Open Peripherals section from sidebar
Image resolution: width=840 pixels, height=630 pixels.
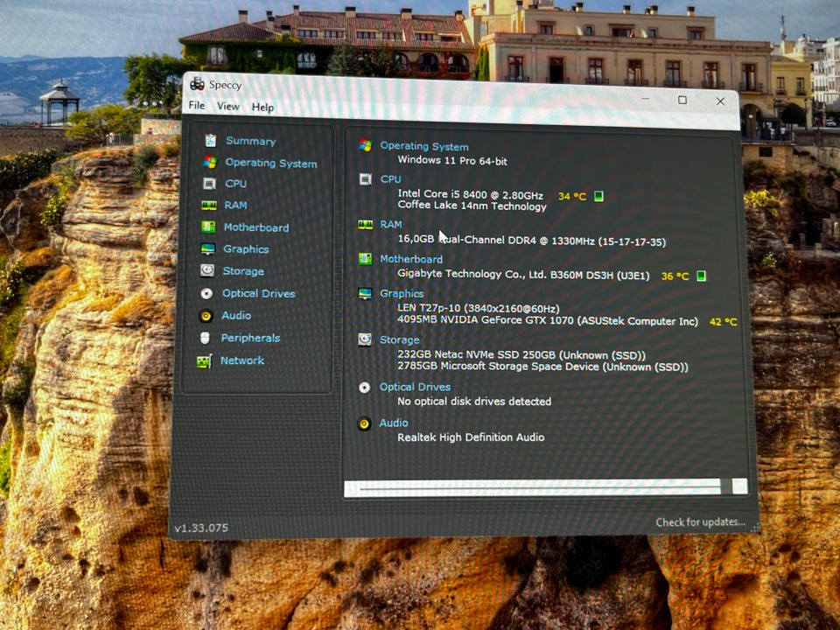250,338
